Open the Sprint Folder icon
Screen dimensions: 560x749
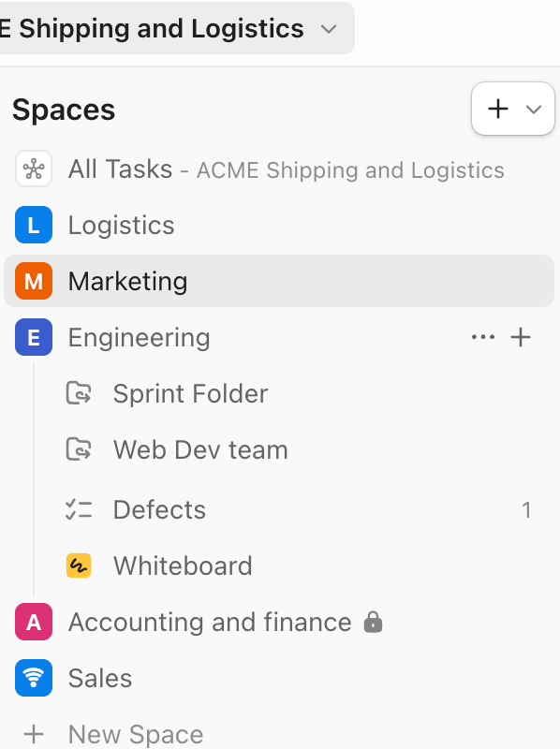(x=80, y=393)
